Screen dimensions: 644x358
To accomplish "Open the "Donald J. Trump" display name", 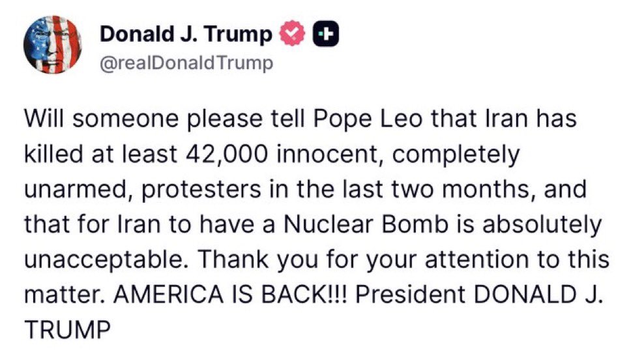I will pyautogui.click(x=186, y=35).
